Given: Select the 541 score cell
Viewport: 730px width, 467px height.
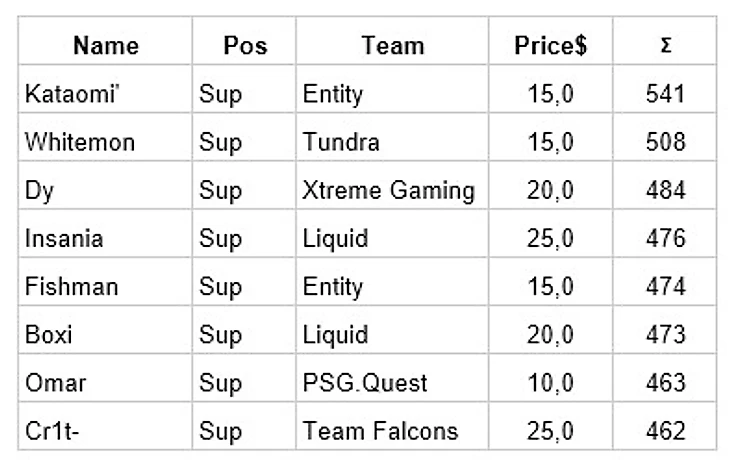Looking at the screenshot, I should pos(665,94).
